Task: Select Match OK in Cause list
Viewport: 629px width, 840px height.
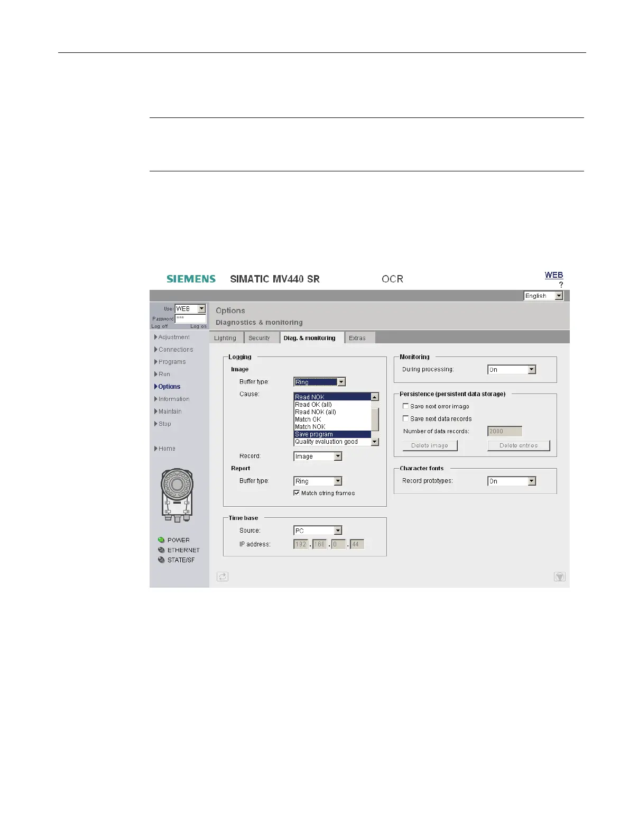Action: 332,419
